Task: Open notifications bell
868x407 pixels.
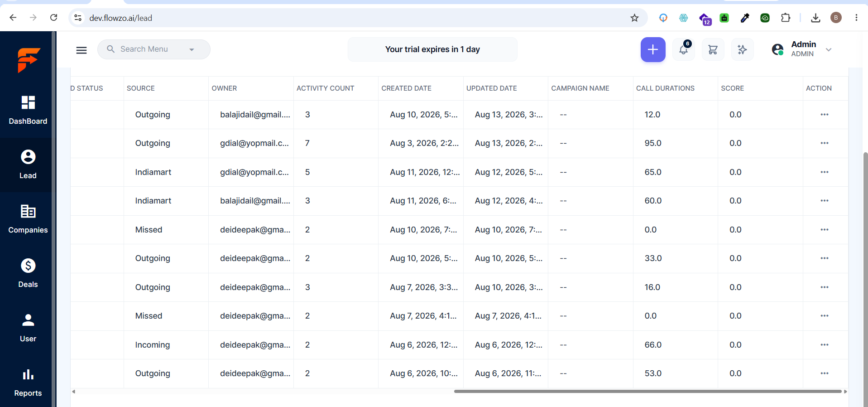Action: click(x=684, y=49)
